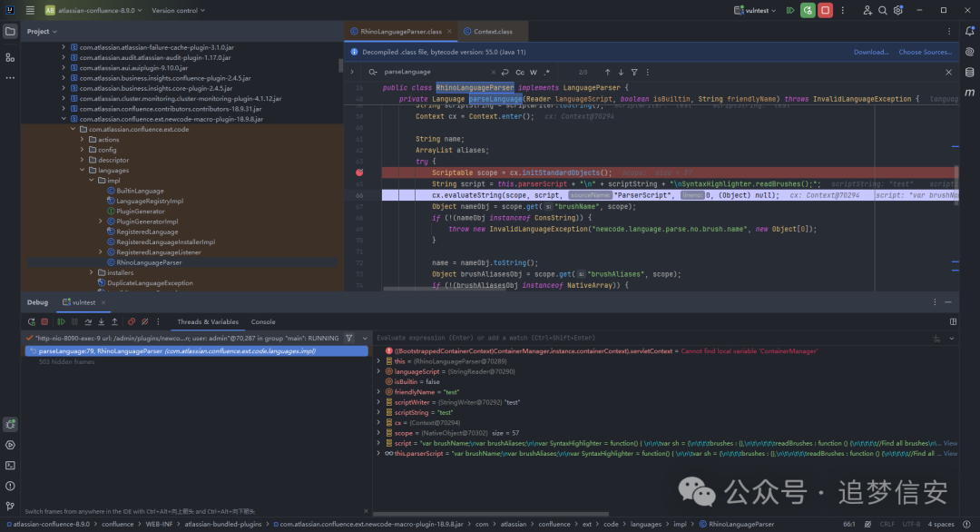Open the Git tool window icon
This screenshot has width=980, height=532.
[10, 507]
